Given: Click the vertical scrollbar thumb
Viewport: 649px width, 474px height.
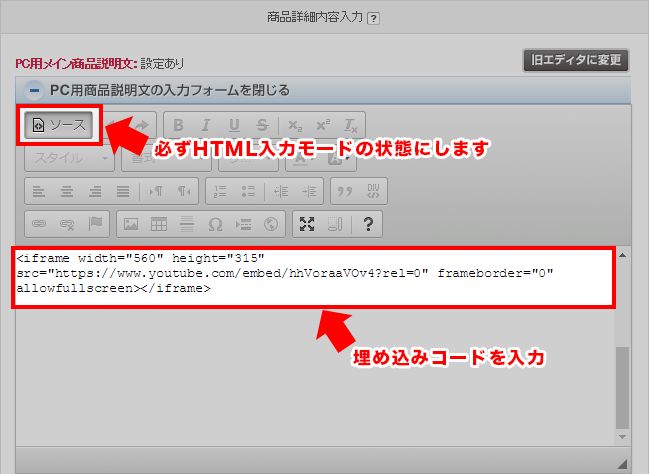Looking at the screenshot, I should click(622, 388).
